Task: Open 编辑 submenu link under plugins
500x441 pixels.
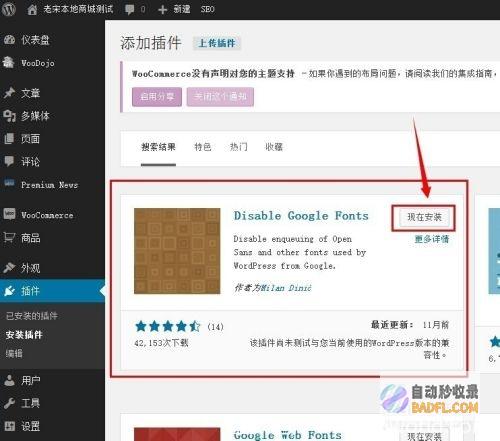Action: [14, 353]
